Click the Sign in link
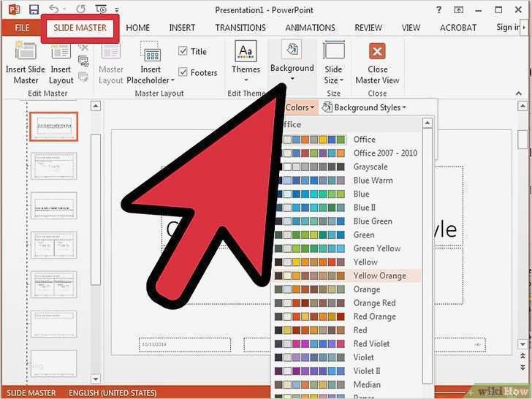 [508, 27]
